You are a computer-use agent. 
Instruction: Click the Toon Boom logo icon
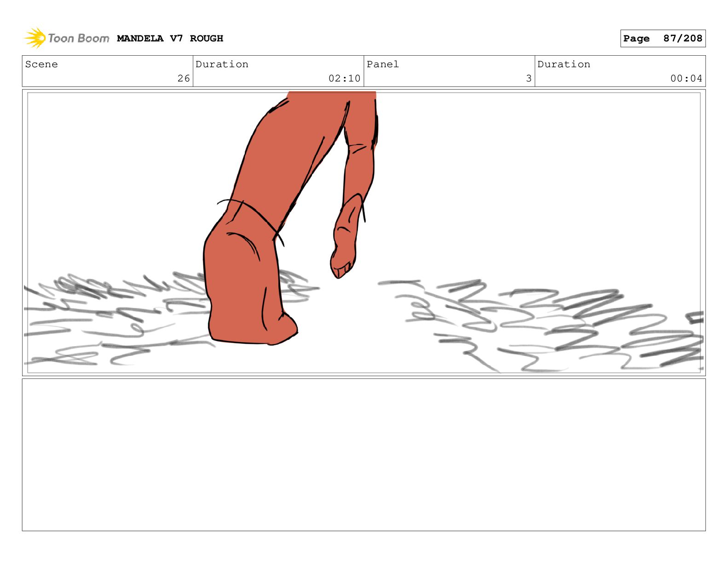click(35, 38)
